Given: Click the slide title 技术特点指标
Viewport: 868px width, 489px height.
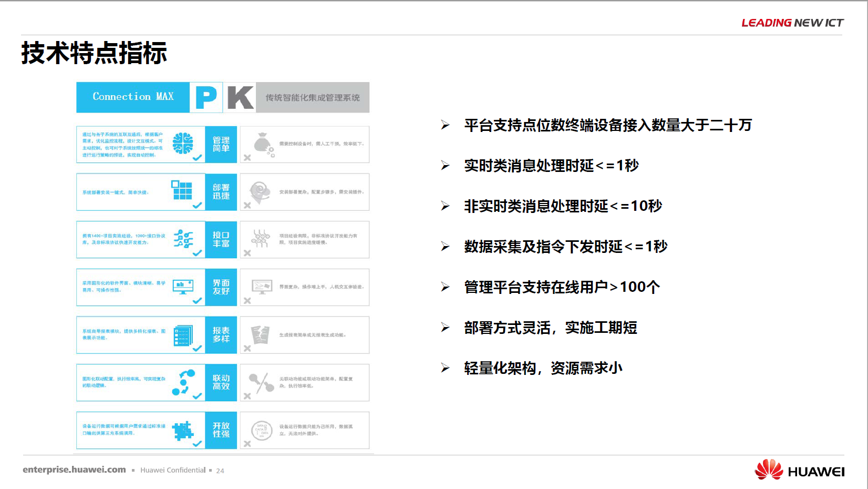Looking at the screenshot, I should pos(94,53).
